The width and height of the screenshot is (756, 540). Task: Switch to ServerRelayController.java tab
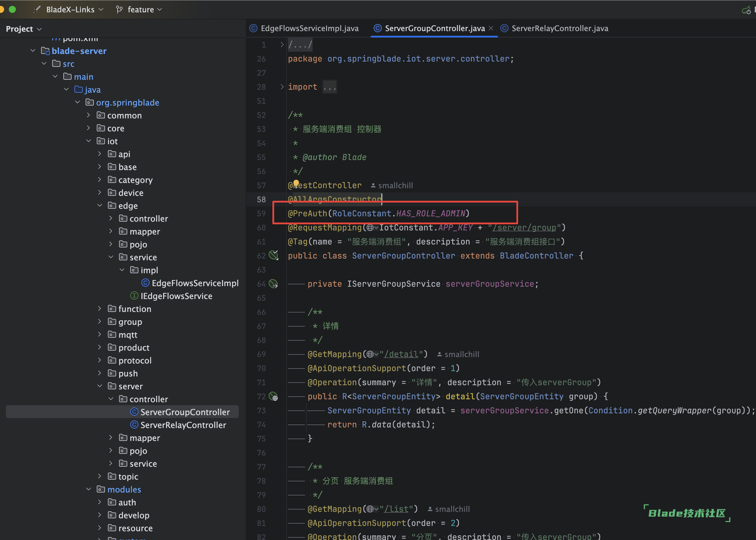555,28
